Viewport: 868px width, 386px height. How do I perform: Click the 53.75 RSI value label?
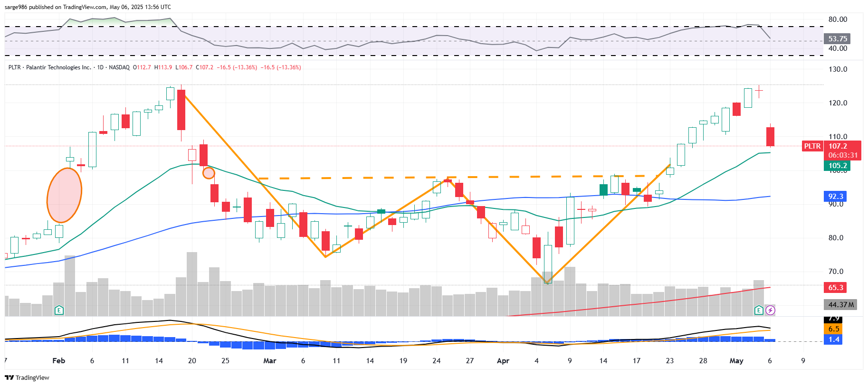click(837, 39)
